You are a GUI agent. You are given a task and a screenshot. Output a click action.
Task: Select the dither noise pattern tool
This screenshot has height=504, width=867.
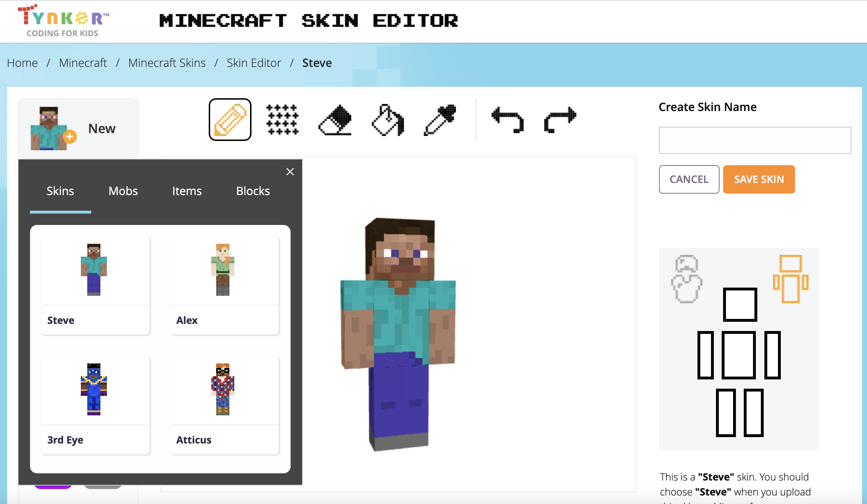pyautogui.click(x=282, y=120)
